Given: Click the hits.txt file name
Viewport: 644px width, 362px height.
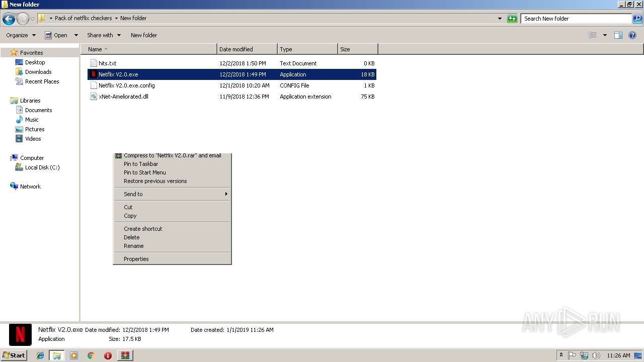Looking at the screenshot, I should click(107, 63).
